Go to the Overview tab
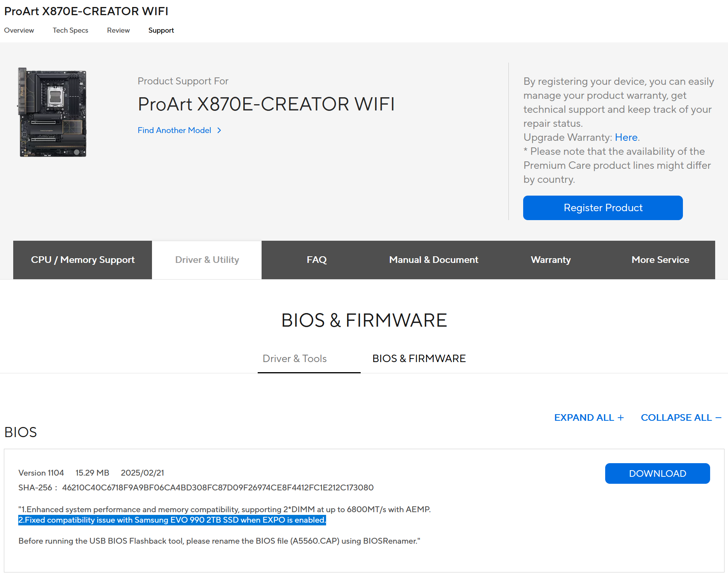This screenshot has height=581, width=728. 19,30
